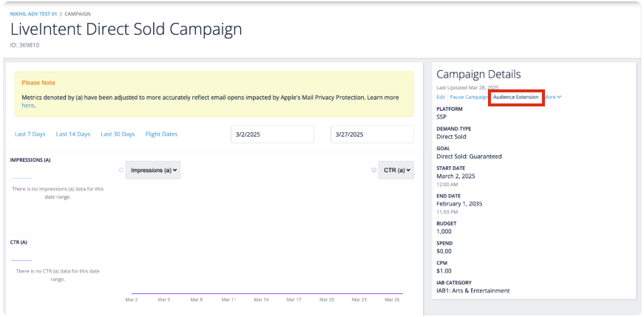Click the Edit link in Campaign Details

coord(441,97)
